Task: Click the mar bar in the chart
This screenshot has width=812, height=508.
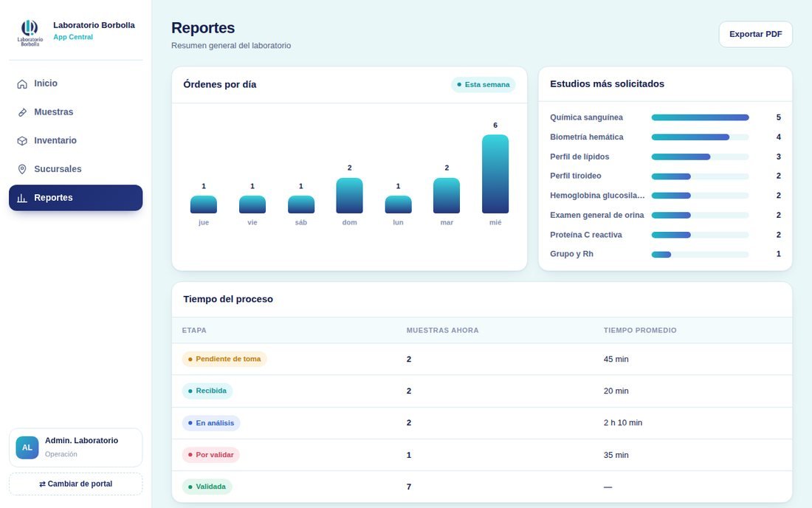Action: coord(447,196)
